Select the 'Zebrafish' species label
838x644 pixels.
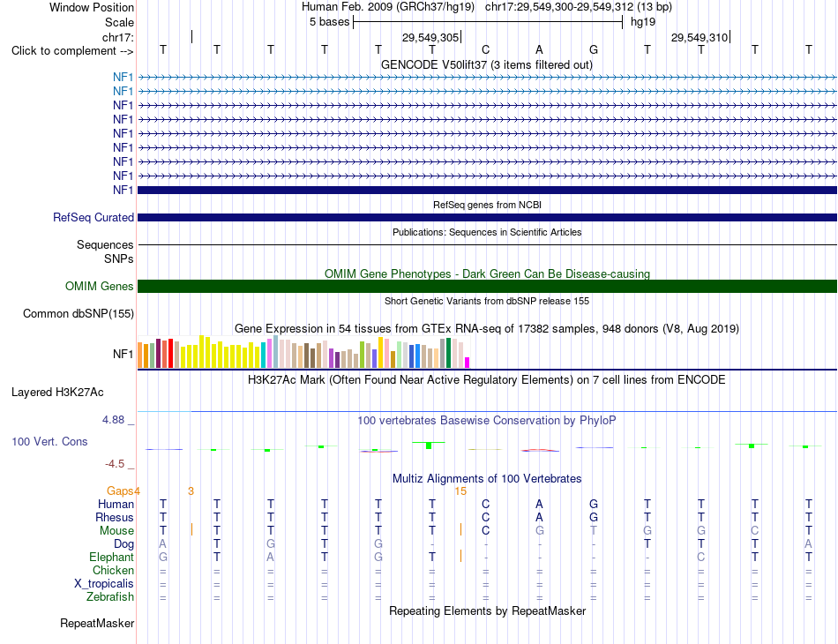point(110,597)
